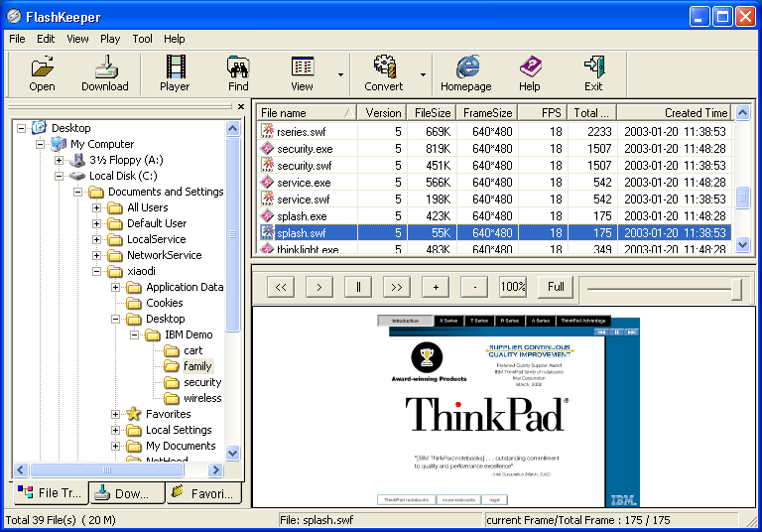Select the Desktop root tree icon

pyautogui.click(x=39, y=128)
